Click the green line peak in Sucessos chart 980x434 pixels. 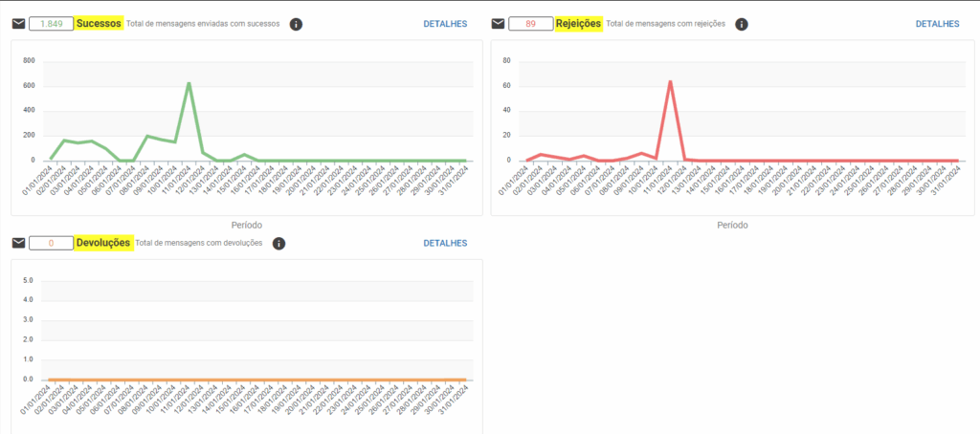coord(189,83)
